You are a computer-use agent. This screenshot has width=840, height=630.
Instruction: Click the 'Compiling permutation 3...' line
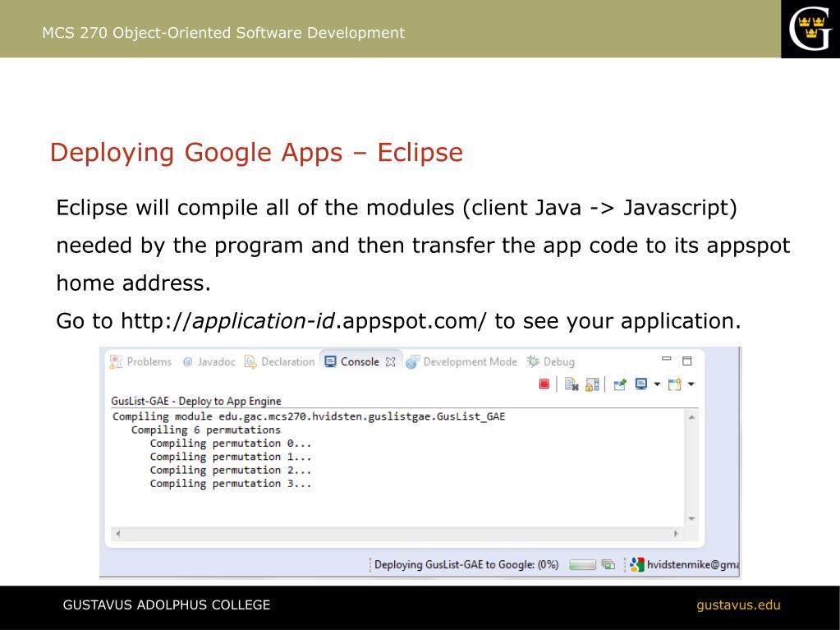231,484
